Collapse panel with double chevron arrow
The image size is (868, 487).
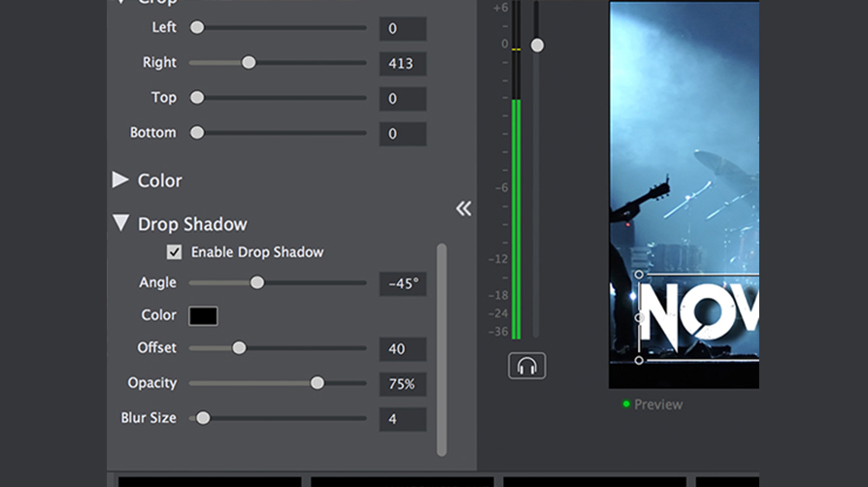[x=463, y=209]
